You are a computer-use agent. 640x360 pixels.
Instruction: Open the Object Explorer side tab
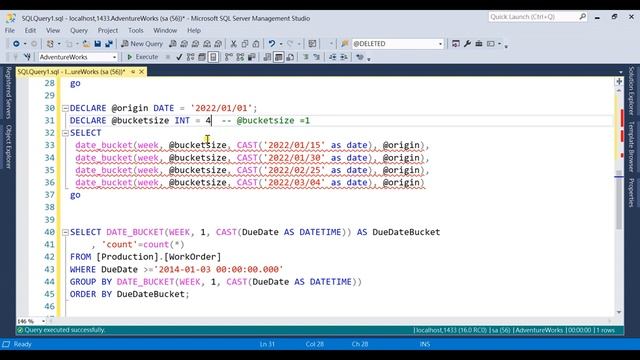[x=8, y=147]
